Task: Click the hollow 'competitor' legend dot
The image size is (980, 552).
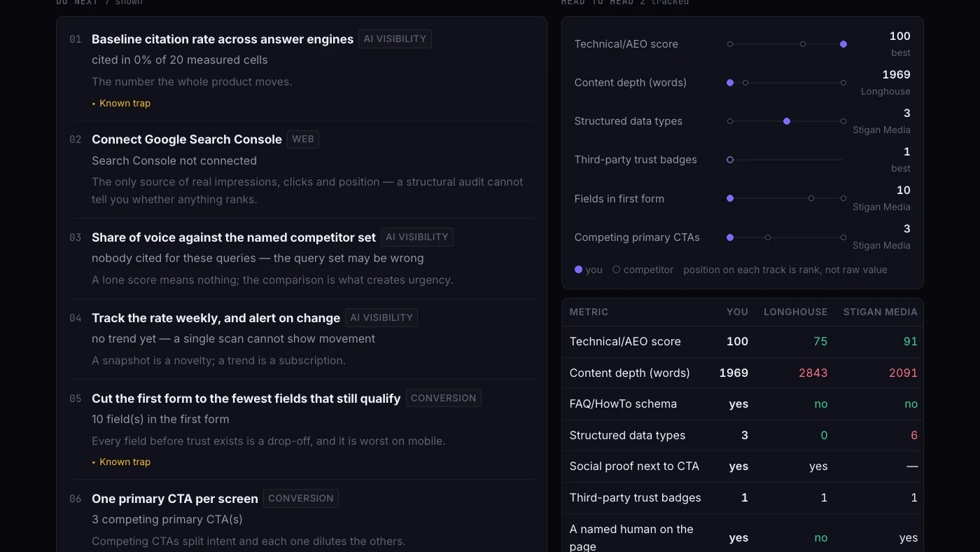Action: 616,270
